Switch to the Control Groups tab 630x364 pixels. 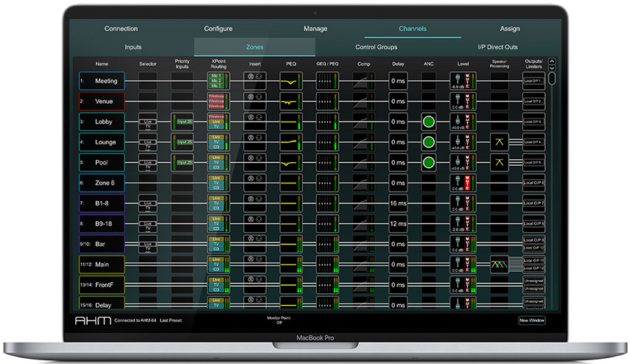click(x=376, y=47)
